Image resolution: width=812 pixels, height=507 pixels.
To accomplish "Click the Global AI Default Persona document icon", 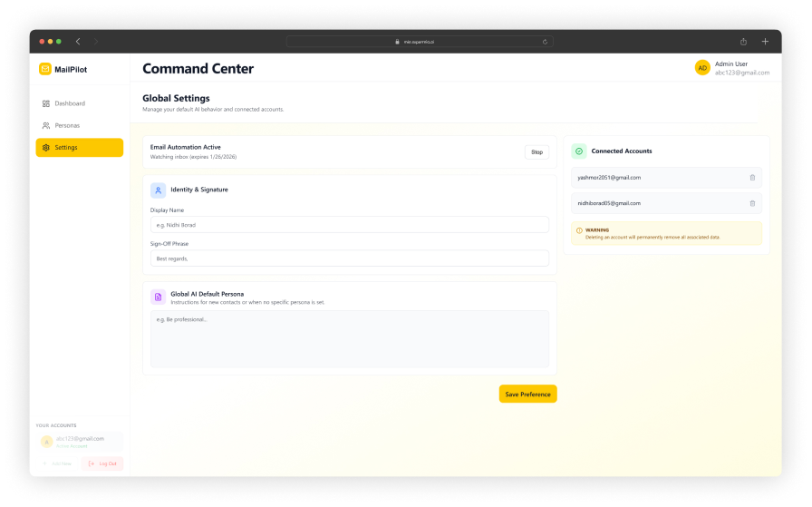I will pos(158,297).
